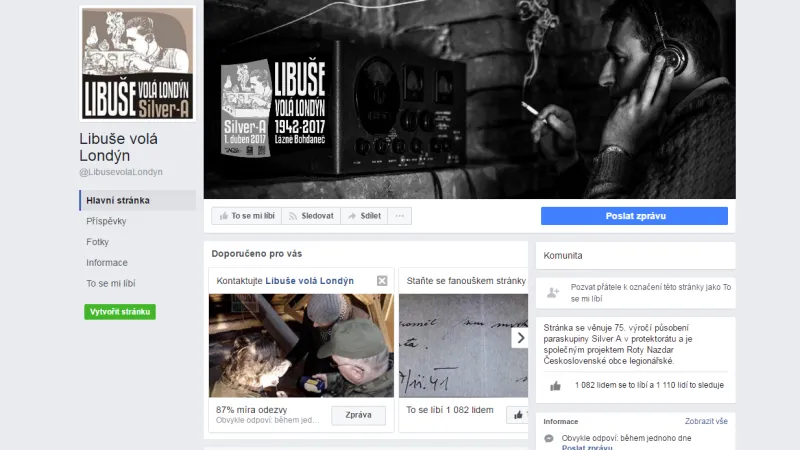Click the page description about Silver A
Image resolution: width=800 pixels, height=450 pixels.
(x=620, y=344)
